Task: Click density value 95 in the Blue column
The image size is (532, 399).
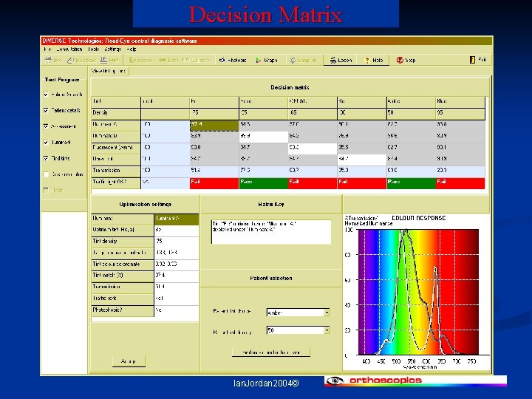Action: click(x=460, y=113)
